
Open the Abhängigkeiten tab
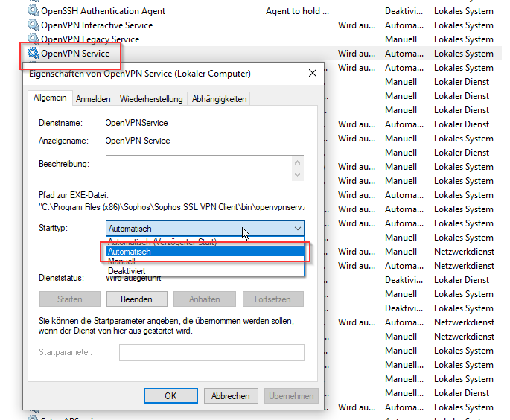tap(219, 99)
